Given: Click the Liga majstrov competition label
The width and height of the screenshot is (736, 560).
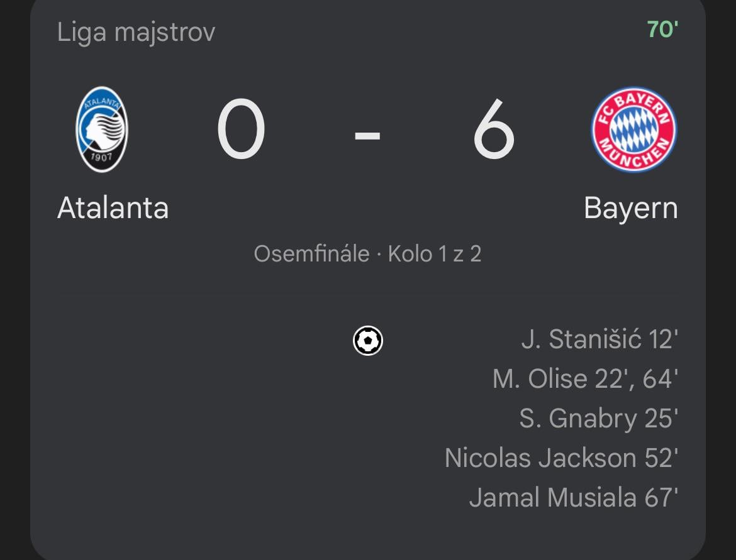Looking at the screenshot, I should coord(136,32).
